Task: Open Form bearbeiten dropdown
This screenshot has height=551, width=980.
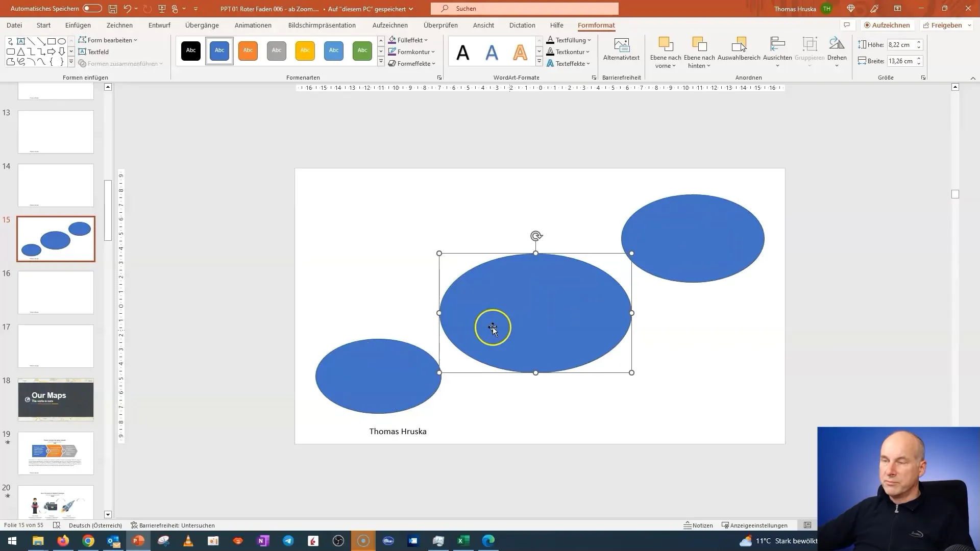Action: pyautogui.click(x=108, y=40)
